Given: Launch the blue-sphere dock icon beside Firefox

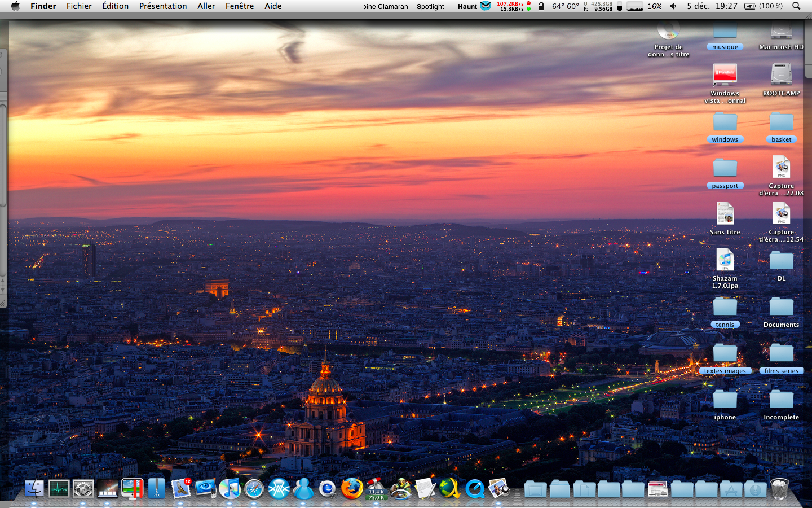Looking at the screenshot, I should pos(327,488).
